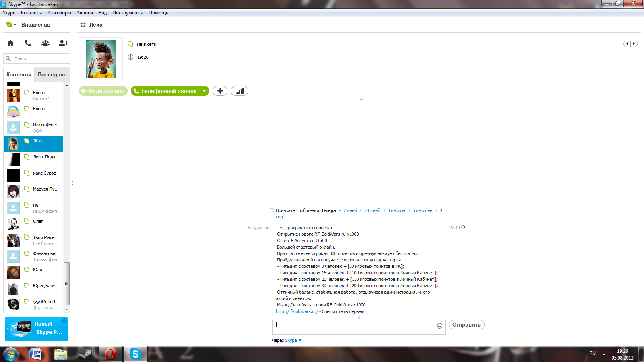Click the add contact icon
Viewport: 644px width, 362px height.
[64, 43]
